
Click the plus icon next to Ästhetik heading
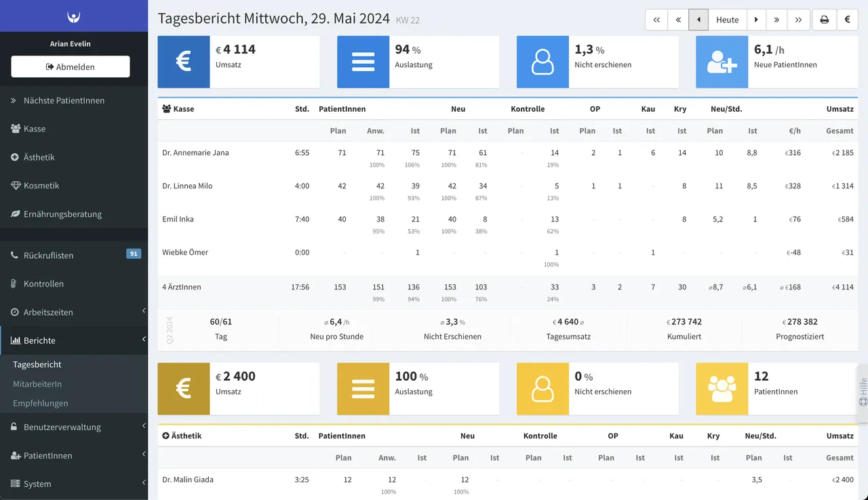point(166,436)
